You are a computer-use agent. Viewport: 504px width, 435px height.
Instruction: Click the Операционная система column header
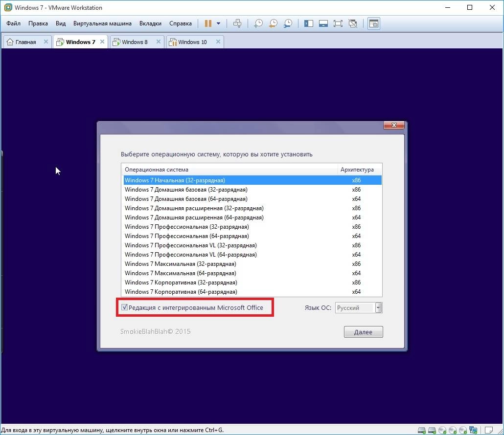coord(229,170)
